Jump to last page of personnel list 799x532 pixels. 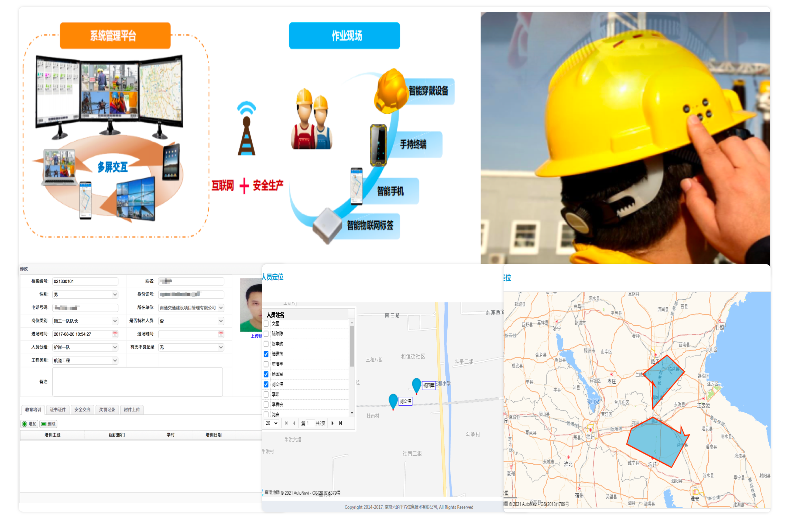(x=340, y=423)
